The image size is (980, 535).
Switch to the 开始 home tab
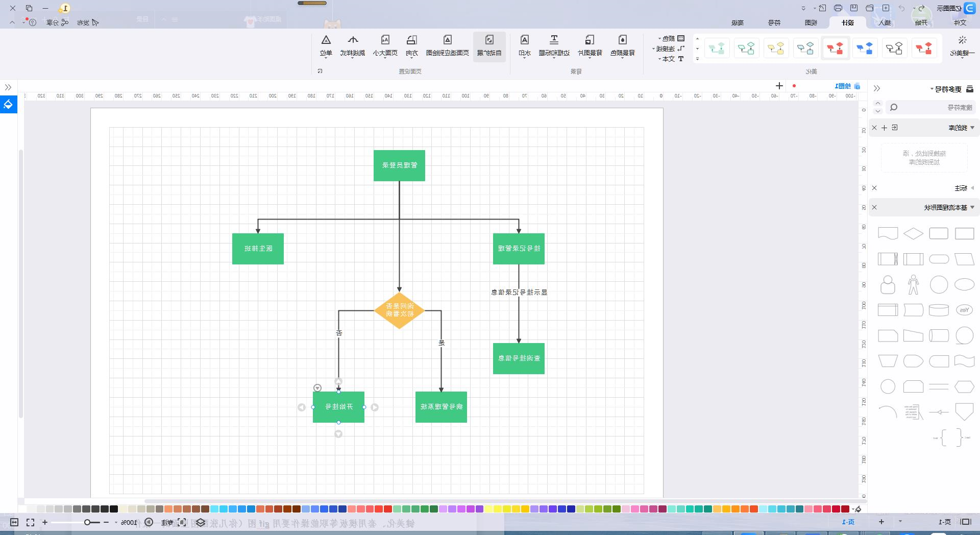[921, 22]
